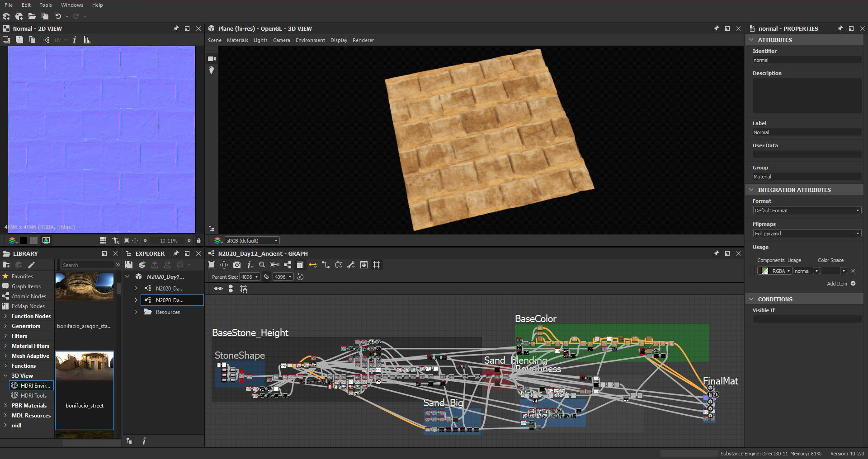Pin the Properties panel
Image resolution: width=868 pixels, height=459 pixels.
(x=840, y=28)
